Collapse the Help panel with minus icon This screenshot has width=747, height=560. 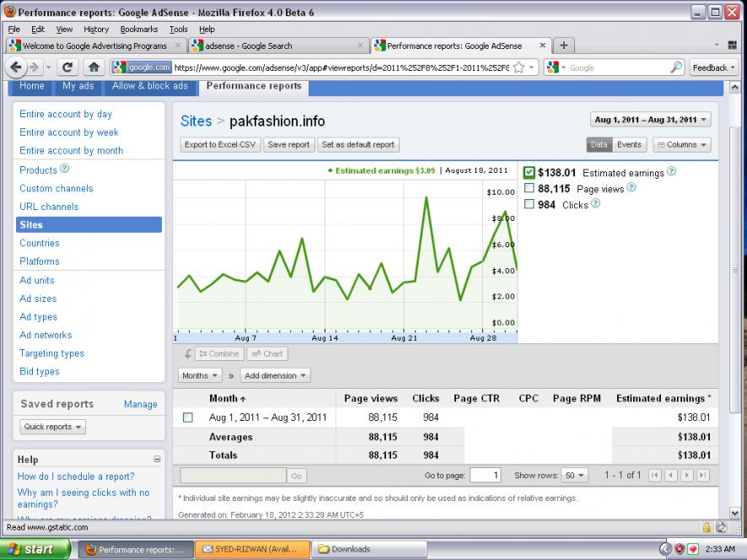[157, 459]
